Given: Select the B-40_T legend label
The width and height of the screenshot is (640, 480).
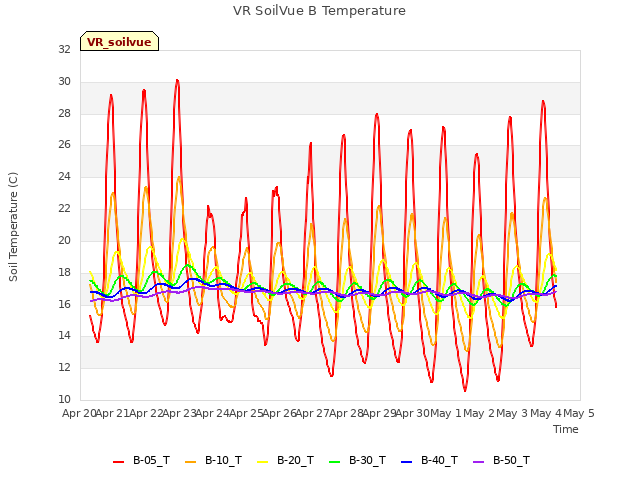Looking at the screenshot, I should pos(440,460).
